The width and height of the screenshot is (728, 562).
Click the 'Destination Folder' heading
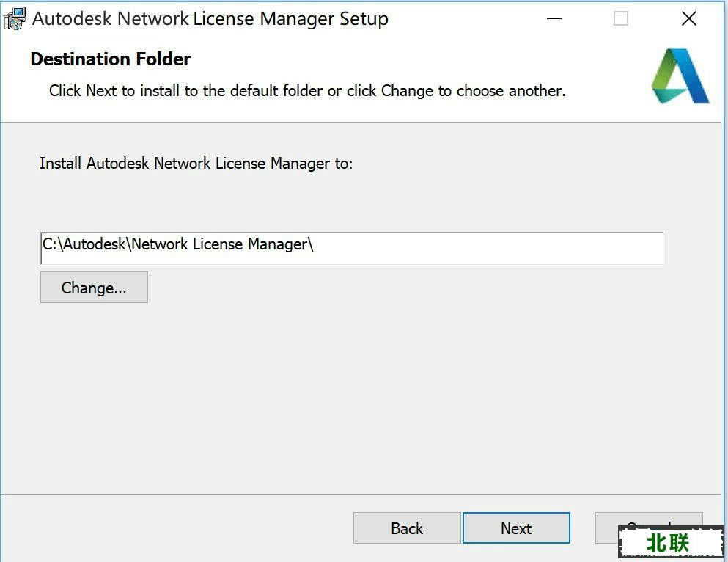click(111, 59)
